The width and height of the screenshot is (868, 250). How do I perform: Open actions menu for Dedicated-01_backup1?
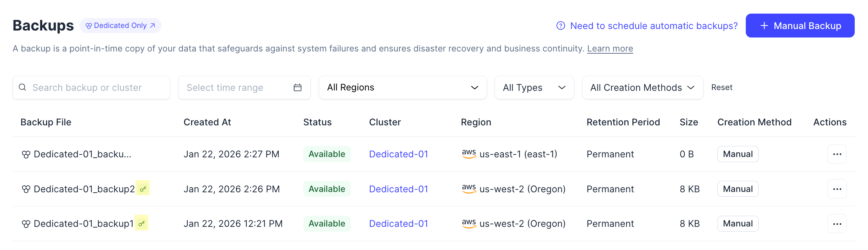tap(837, 224)
